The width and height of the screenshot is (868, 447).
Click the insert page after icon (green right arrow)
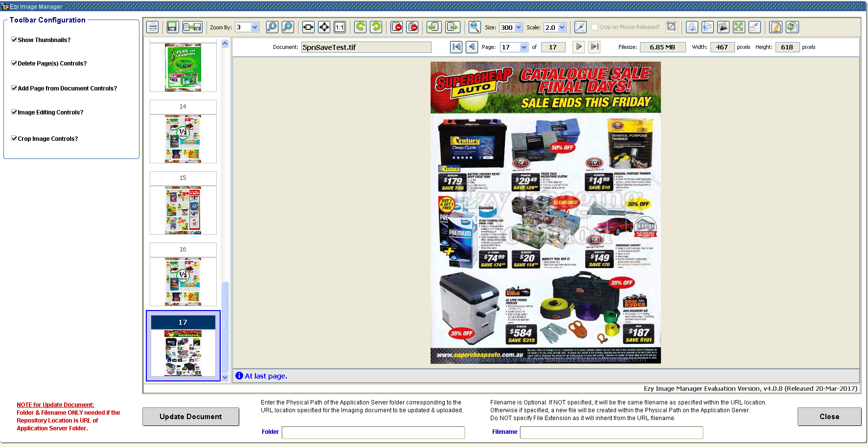click(453, 27)
